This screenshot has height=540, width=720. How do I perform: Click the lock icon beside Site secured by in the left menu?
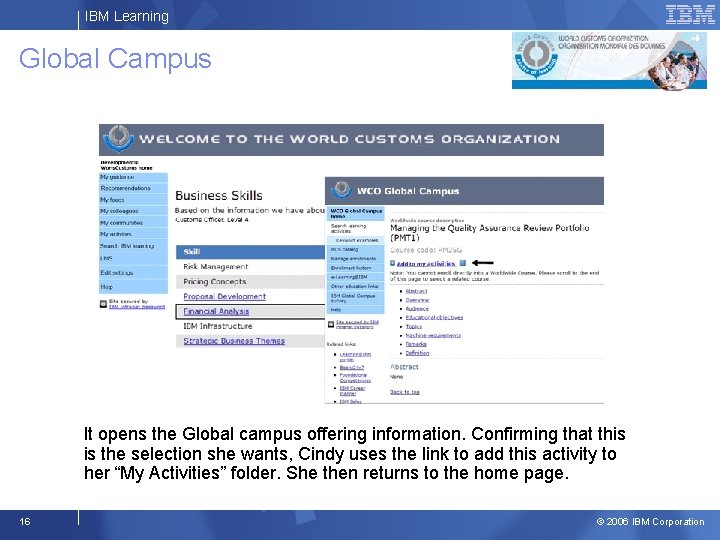[x=103, y=304]
